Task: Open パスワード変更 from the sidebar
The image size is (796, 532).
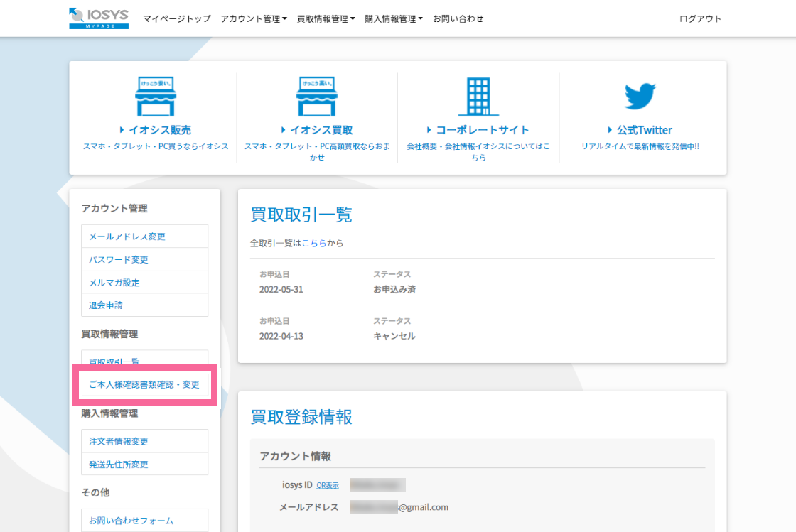Action: [x=119, y=259]
